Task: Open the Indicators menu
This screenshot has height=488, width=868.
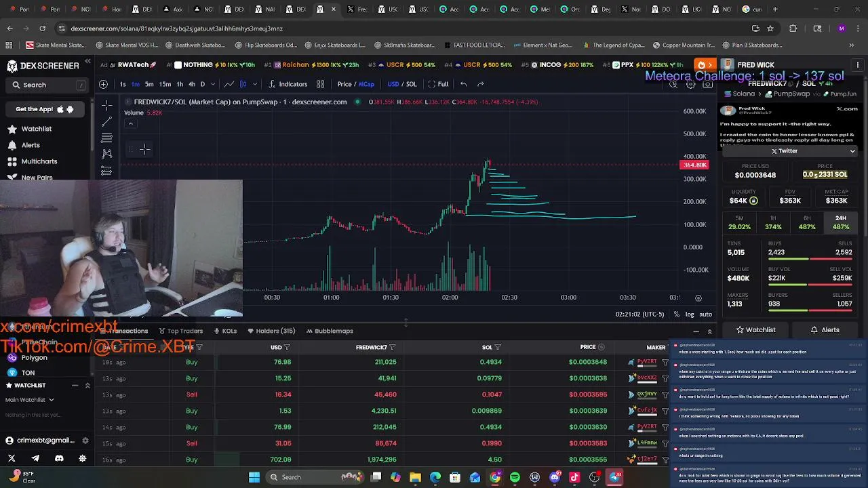Action: 288,84
